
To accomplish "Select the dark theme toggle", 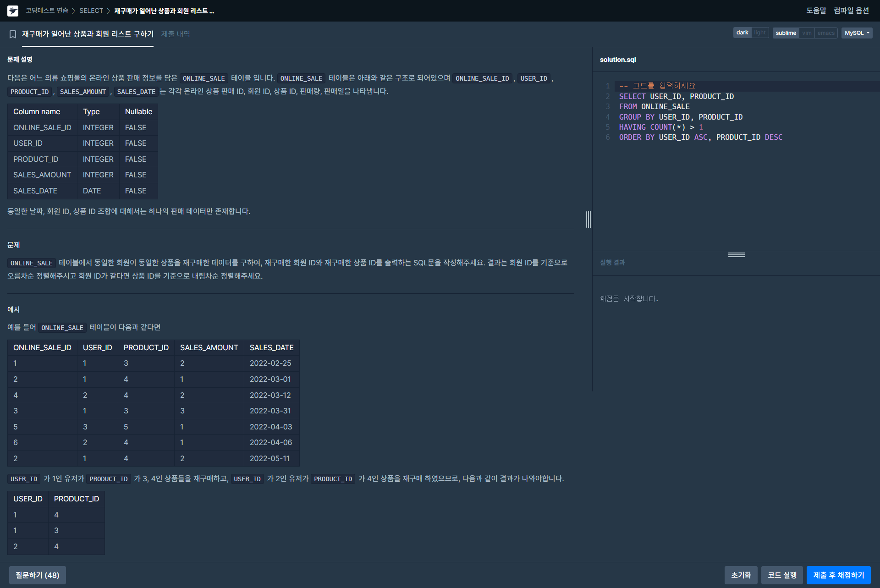I will coord(742,33).
